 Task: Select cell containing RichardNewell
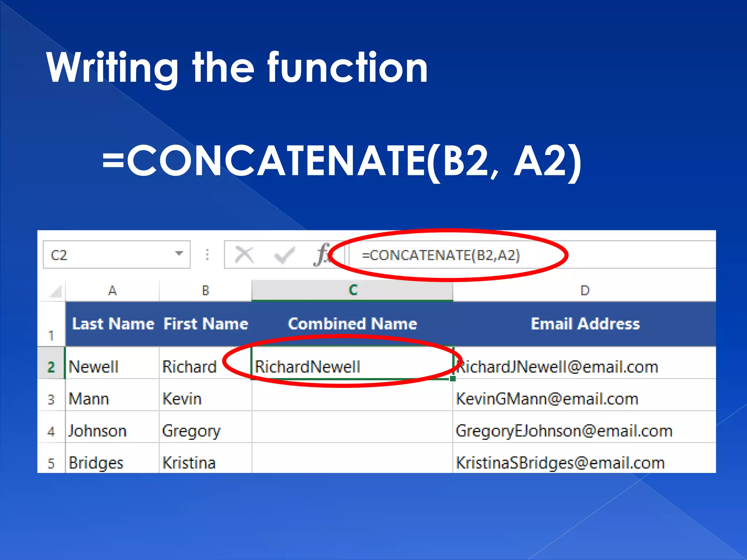(x=352, y=363)
